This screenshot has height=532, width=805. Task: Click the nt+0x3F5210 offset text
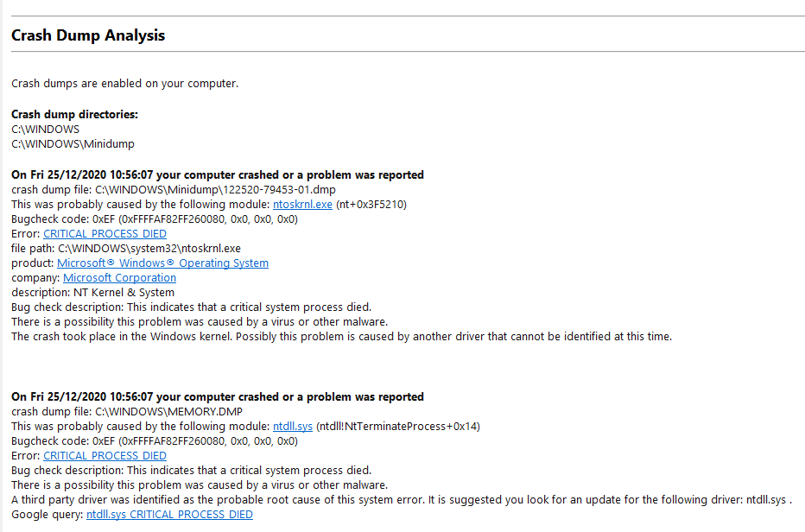click(371, 205)
